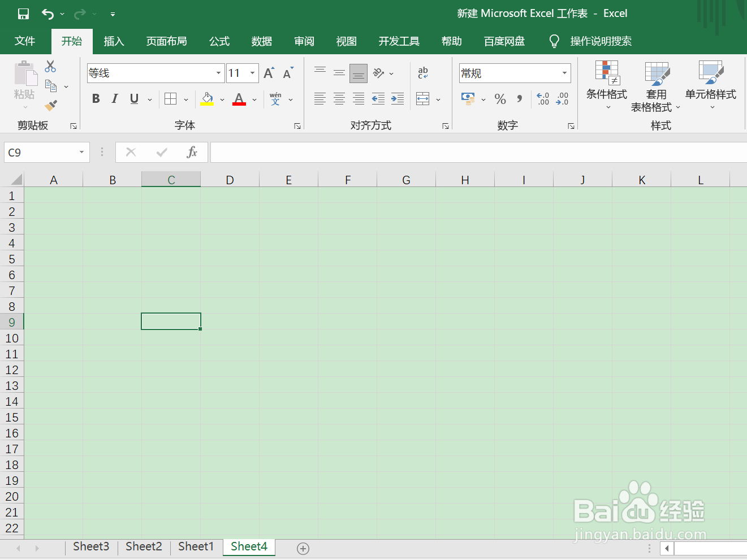
Task: Expand the Name Box C9 dropdown
Action: [x=81, y=152]
